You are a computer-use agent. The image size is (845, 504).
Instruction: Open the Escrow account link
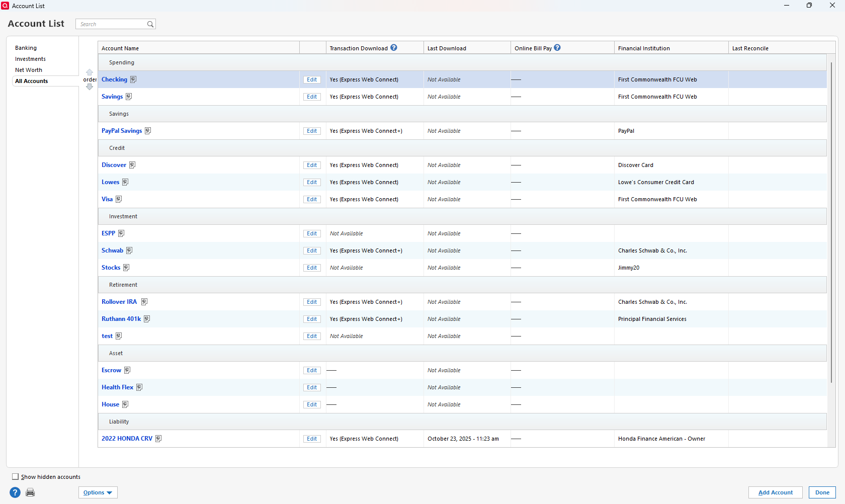[x=111, y=370]
